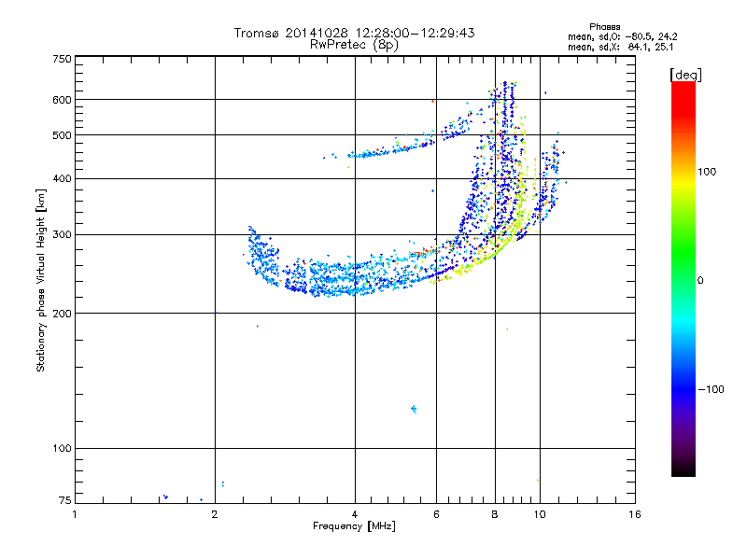Viewport: 747px width, 560px height.
Task: Click the red top of the phase colorbar
Action: point(684,88)
